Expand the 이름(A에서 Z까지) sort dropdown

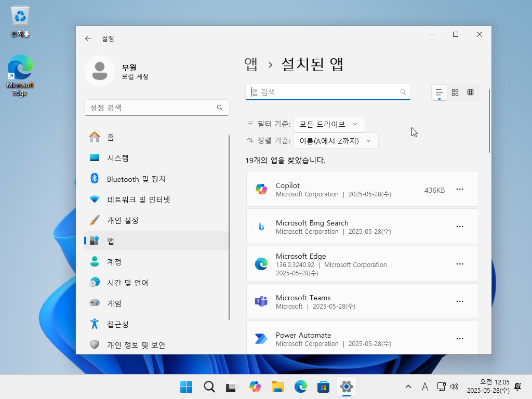336,141
